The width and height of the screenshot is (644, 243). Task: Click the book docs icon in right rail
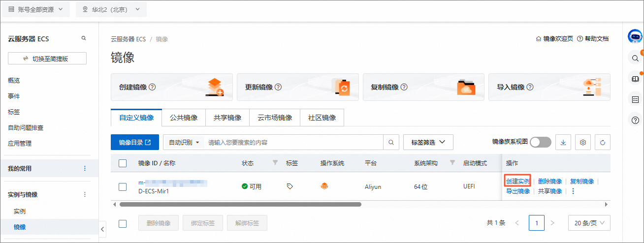pos(635,79)
